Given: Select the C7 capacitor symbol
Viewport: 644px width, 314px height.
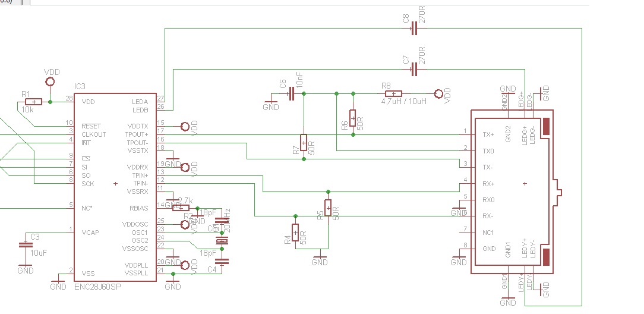Looking at the screenshot, I should (414, 70).
